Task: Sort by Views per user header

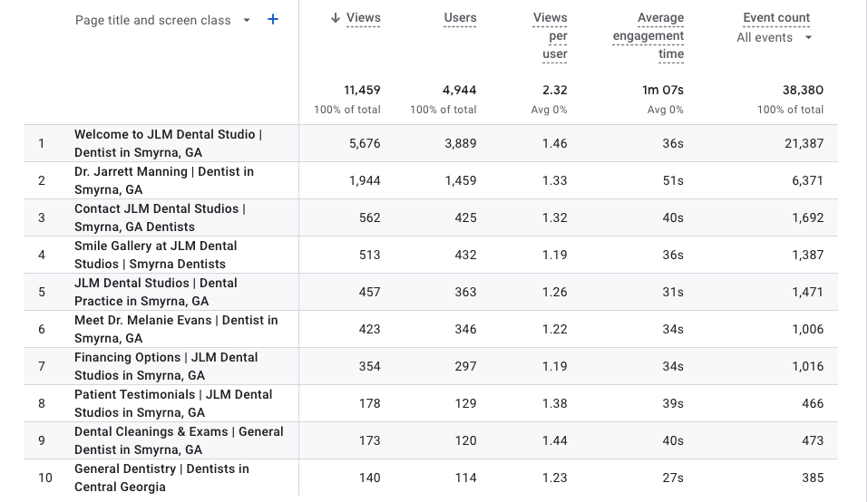Action: [552, 36]
